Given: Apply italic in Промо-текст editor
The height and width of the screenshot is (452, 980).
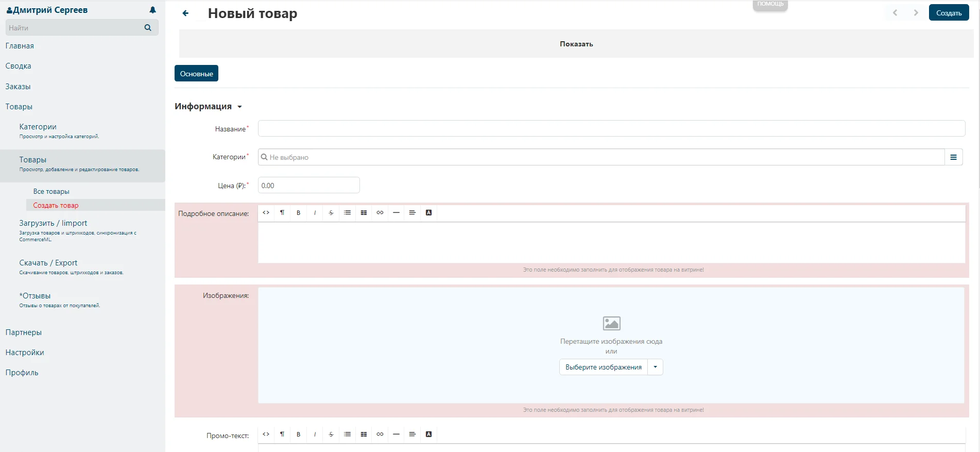Looking at the screenshot, I should 315,434.
